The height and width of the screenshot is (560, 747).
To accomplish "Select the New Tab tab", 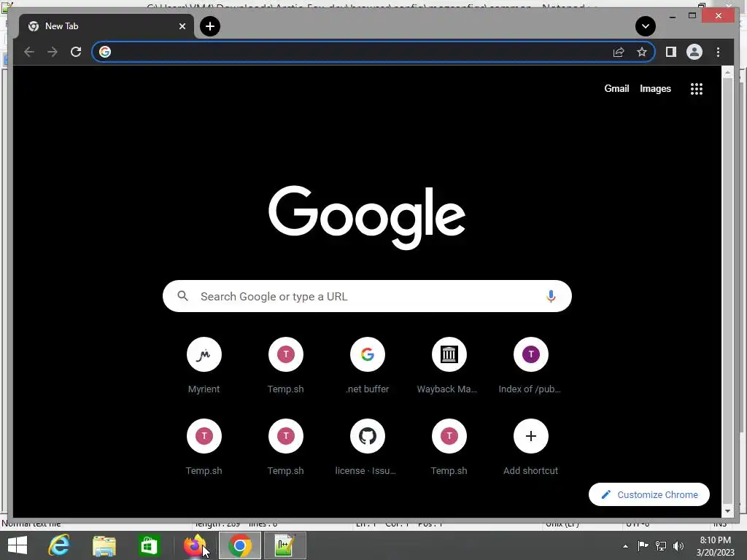I will click(x=106, y=26).
